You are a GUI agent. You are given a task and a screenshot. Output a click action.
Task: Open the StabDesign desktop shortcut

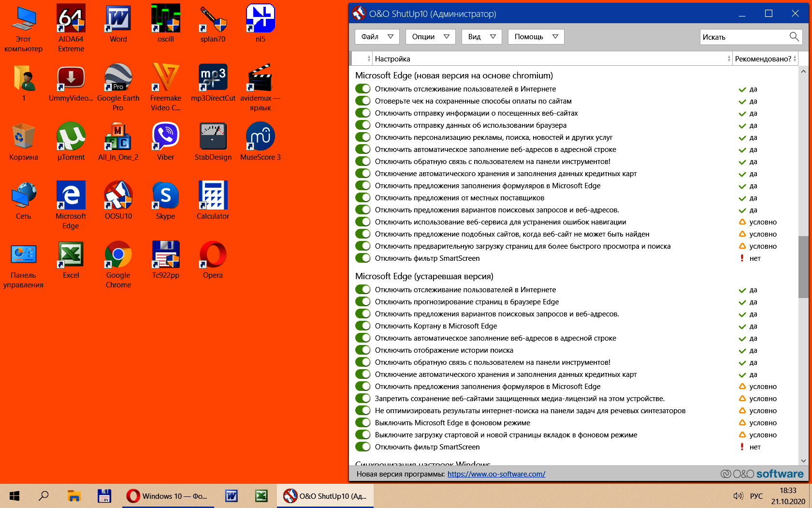tap(213, 141)
